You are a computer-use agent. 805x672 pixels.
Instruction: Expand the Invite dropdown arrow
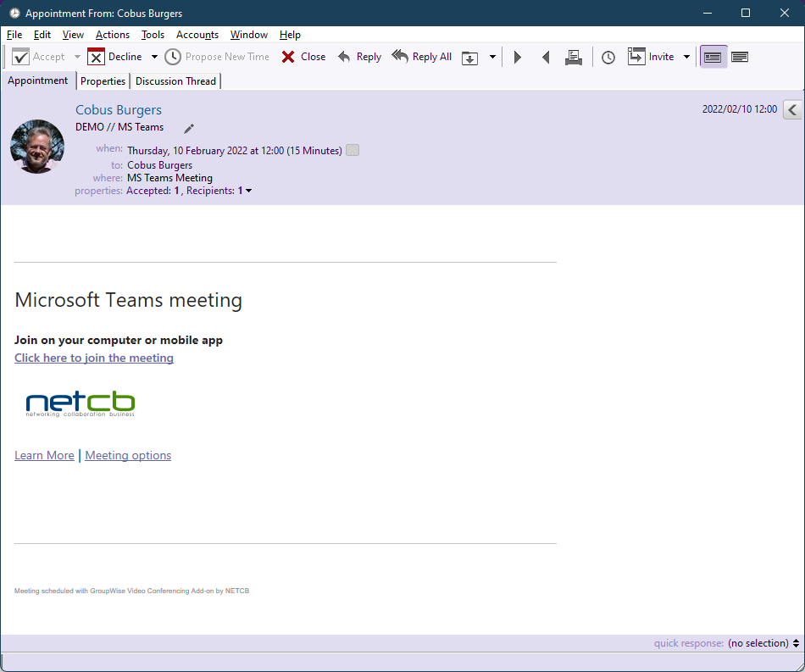[x=686, y=57]
